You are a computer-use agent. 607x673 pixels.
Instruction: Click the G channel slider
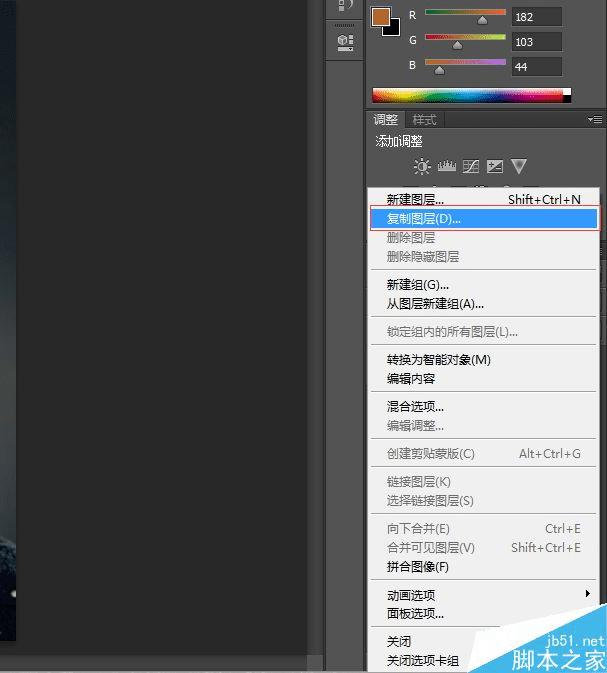(465, 37)
